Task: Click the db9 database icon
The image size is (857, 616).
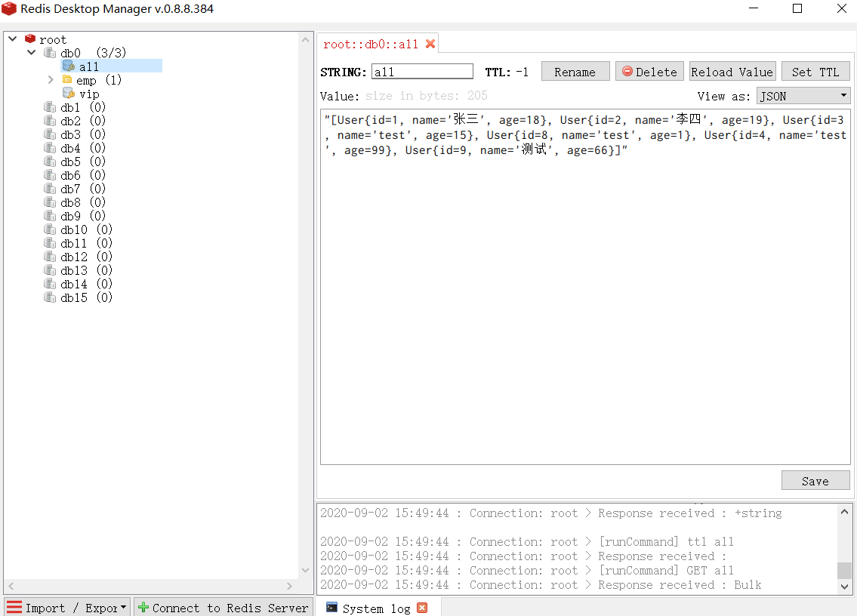Action: (50, 216)
